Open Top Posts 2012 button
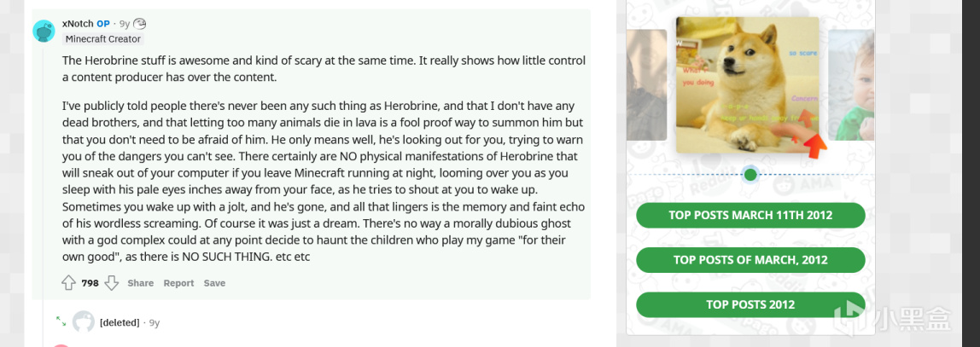This screenshot has height=347, width=980. pos(750,304)
